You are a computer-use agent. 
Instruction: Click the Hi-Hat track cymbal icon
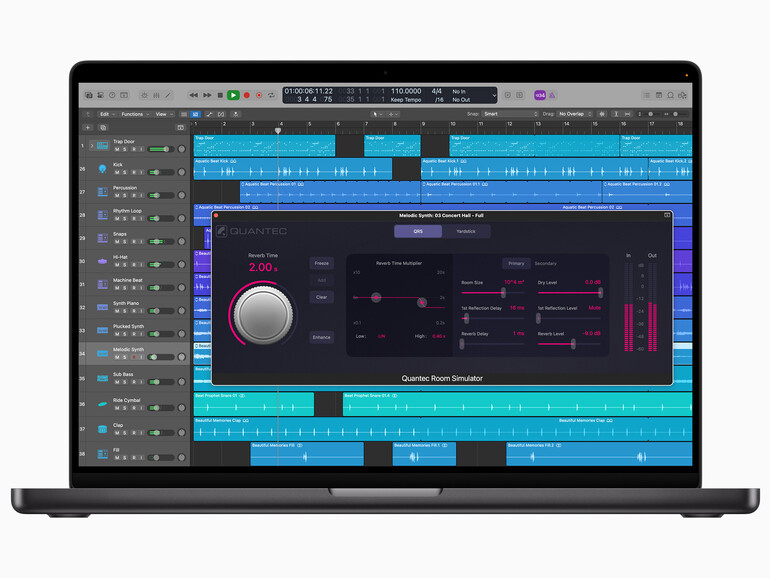[102, 261]
